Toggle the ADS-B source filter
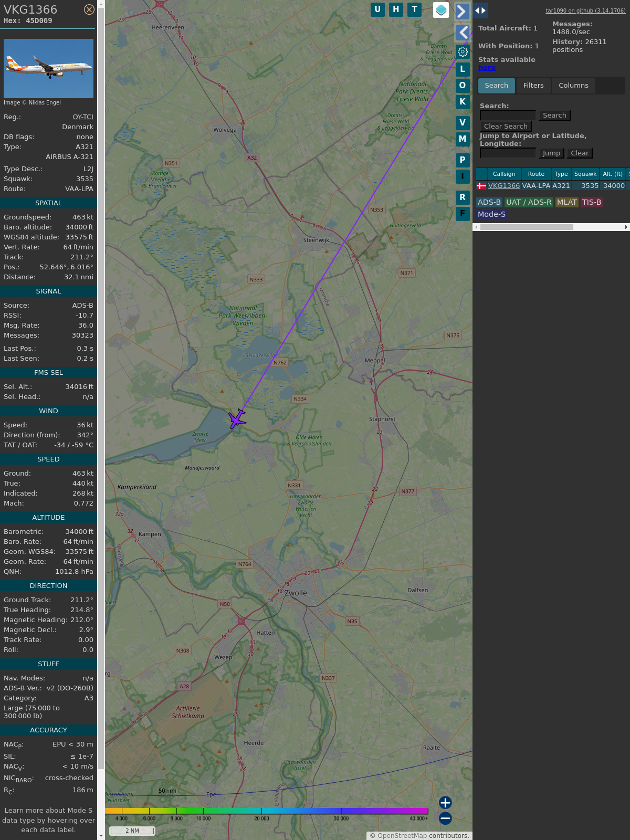This screenshot has height=840, width=630. point(489,202)
